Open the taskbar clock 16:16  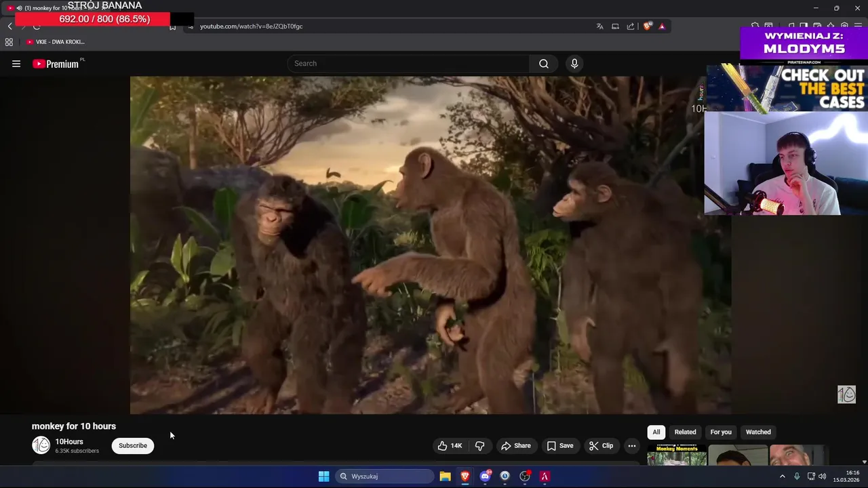point(847,476)
